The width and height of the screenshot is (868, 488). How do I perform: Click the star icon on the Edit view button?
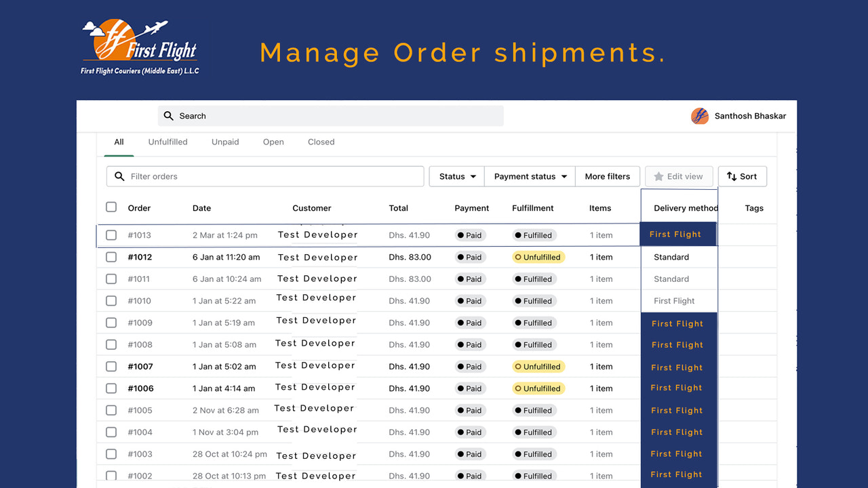[x=658, y=176]
